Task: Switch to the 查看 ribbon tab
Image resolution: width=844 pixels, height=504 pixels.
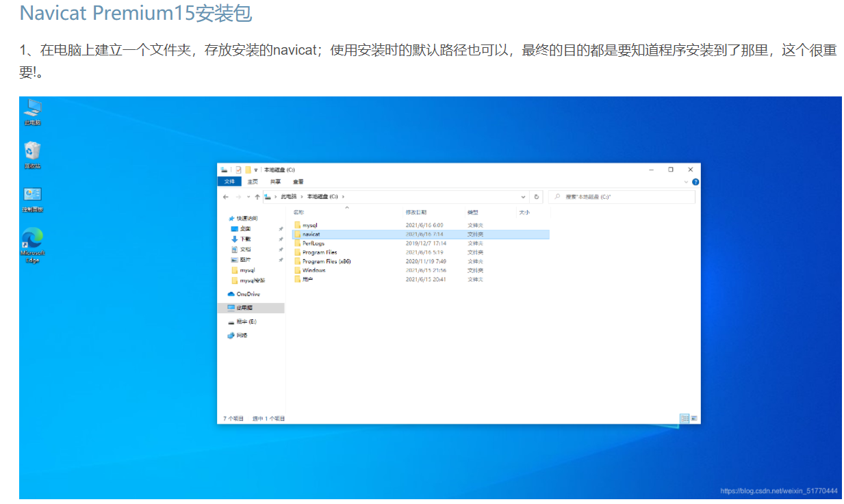Action: [298, 182]
